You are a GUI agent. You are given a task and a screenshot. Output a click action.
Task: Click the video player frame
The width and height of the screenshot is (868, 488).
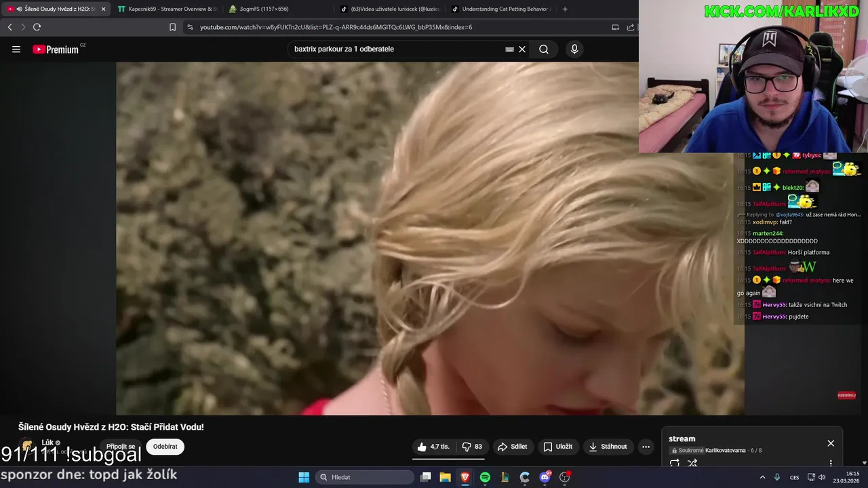click(430, 238)
